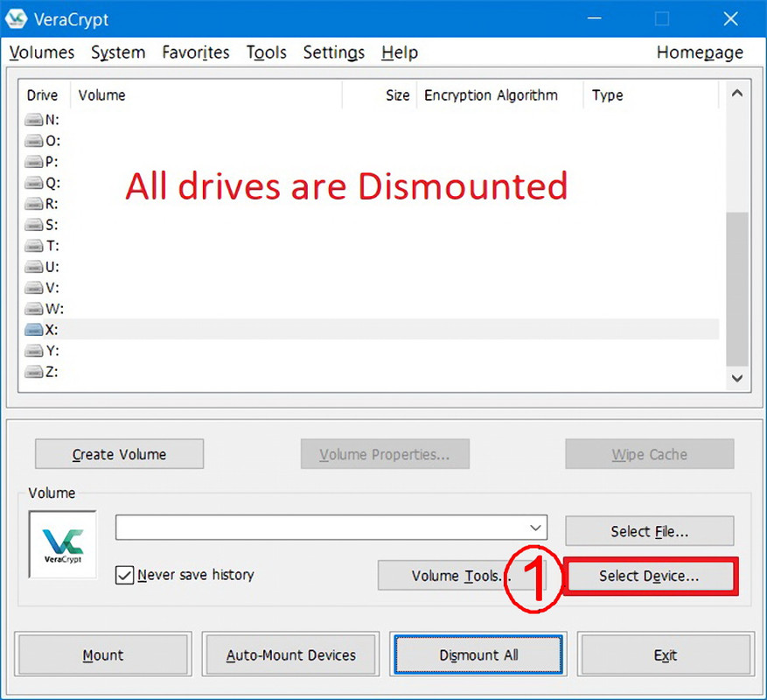Select the 'N:' drive letter text
Image resolution: width=767 pixels, height=700 pixels.
(52, 120)
